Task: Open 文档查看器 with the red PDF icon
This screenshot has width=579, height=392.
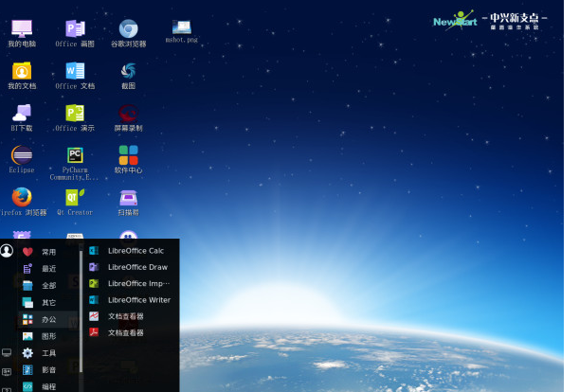Action: (131, 332)
